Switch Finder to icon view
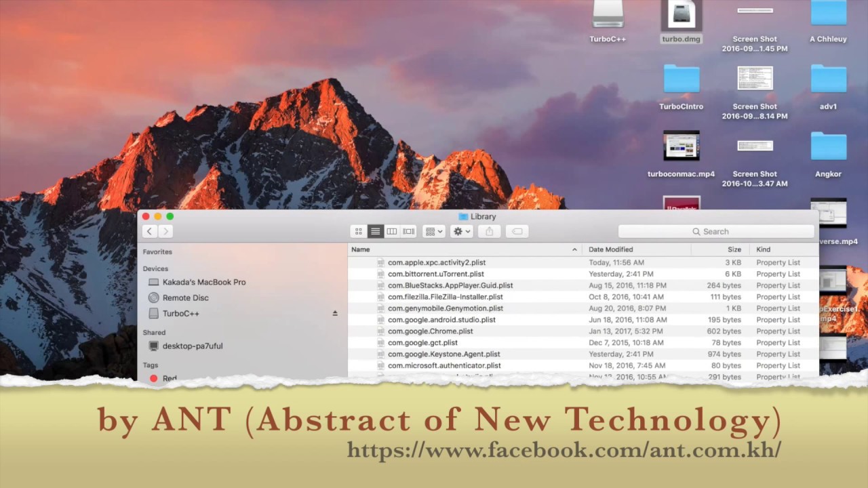Viewport: 868px width, 488px height. [359, 231]
